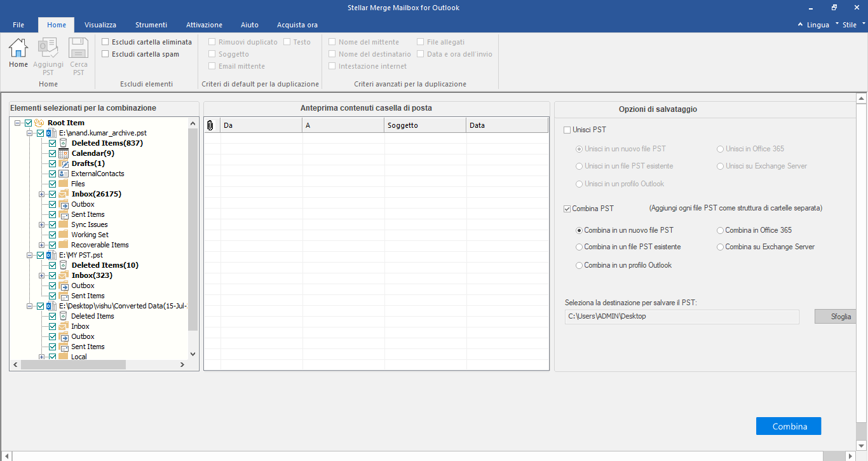
Task: Click the Cerca PST ribbon icon
Action: 79,48
